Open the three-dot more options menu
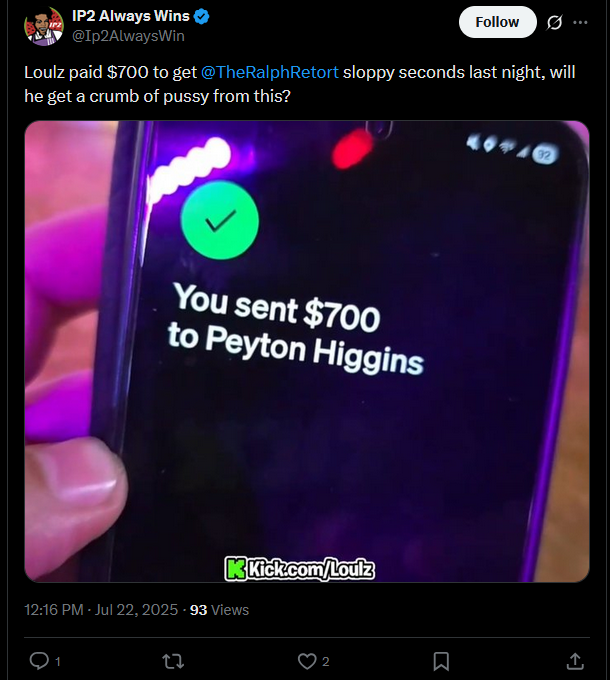 (x=580, y=22)
